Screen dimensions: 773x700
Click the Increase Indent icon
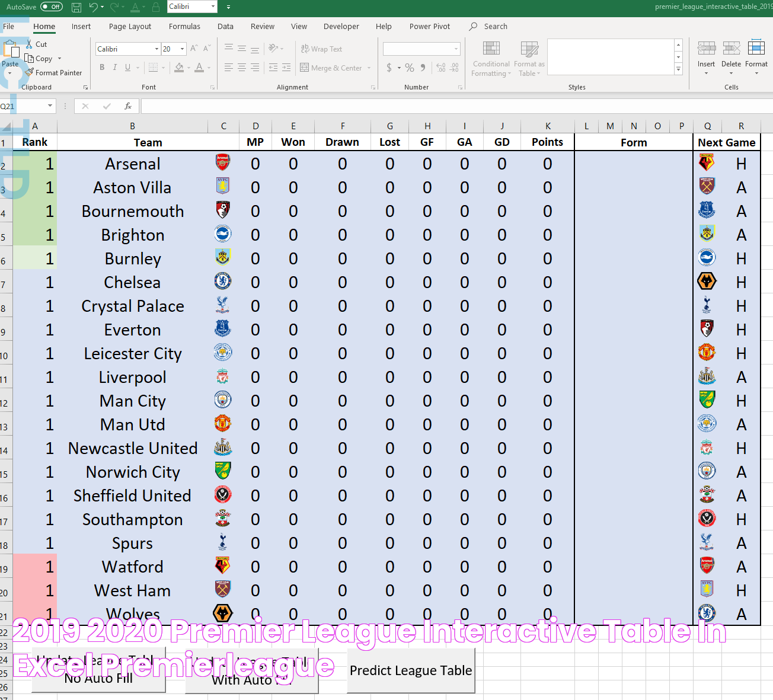pos(286,68)
